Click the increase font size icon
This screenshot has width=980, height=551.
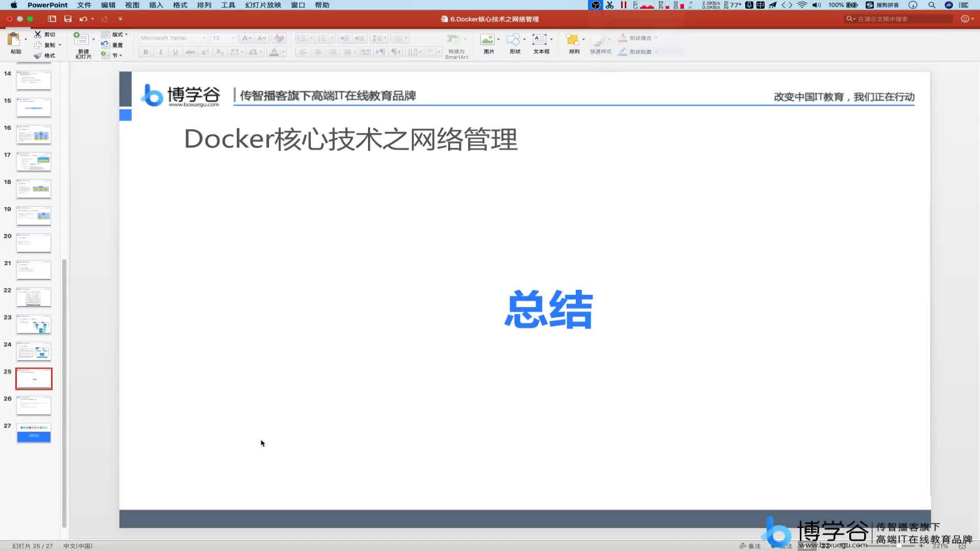click(x=247, y=38)
